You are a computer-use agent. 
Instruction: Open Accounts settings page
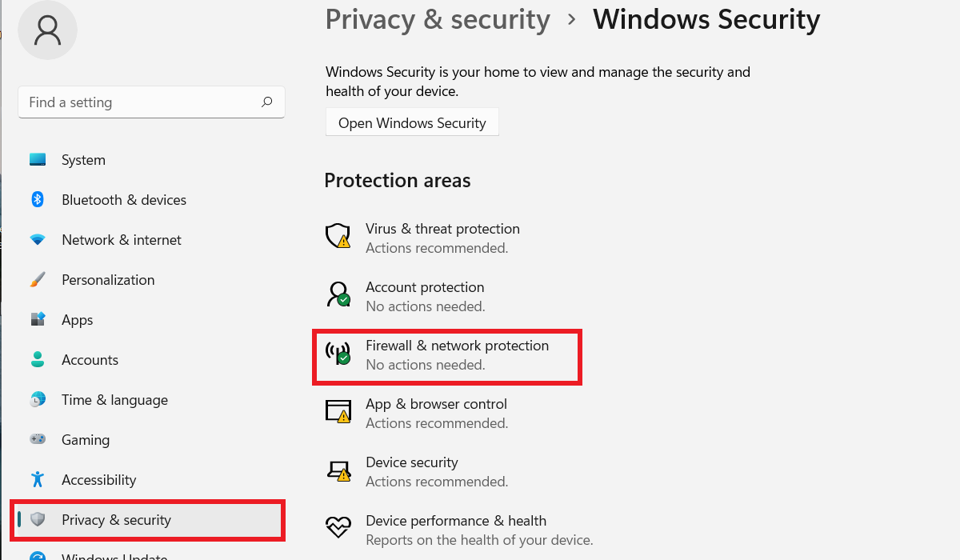(x=90, y=360)
